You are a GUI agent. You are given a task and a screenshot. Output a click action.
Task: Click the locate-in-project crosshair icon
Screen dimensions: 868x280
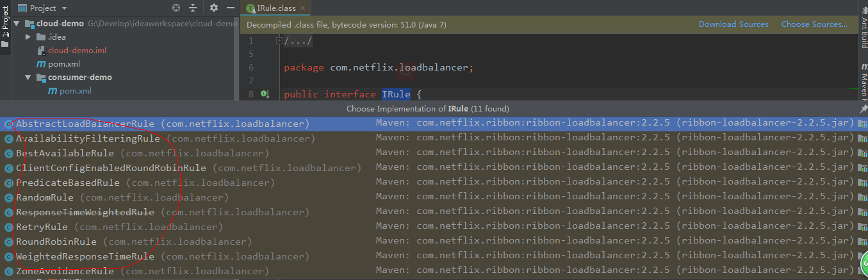(176, 8)
